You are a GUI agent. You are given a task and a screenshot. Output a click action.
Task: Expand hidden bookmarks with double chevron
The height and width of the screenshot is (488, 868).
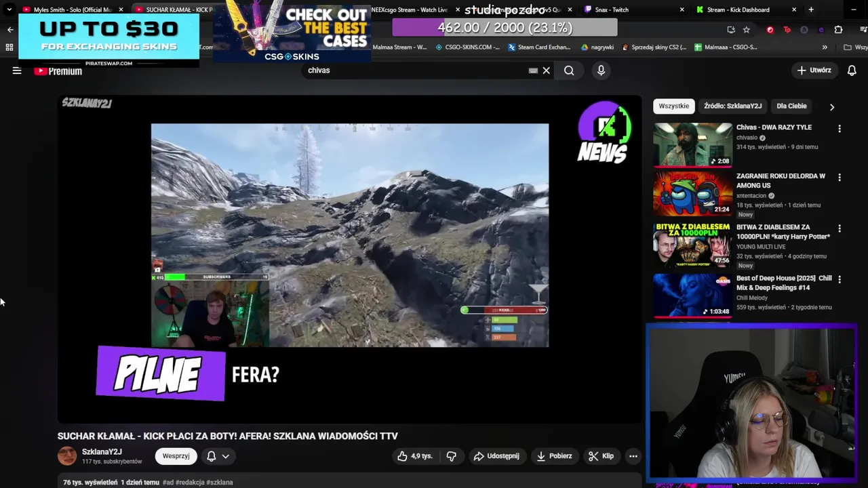(825, 47)
